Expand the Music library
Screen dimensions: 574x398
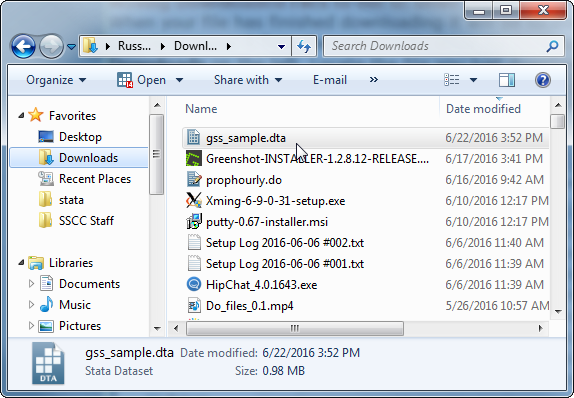31,305
